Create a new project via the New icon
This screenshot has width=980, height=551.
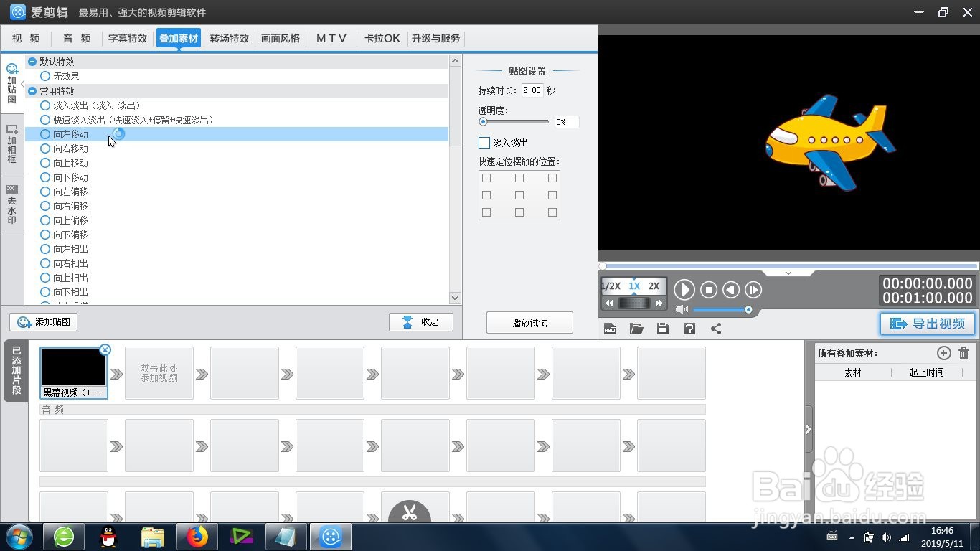[x=610, y=328]
